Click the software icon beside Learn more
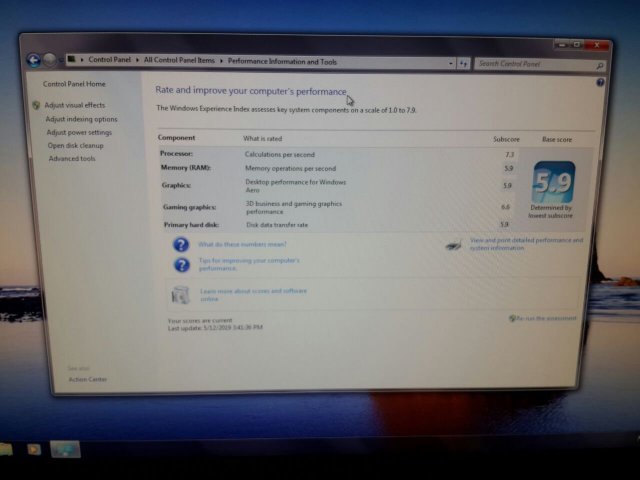Screen dimensions: 640x480 pos(180,295)
